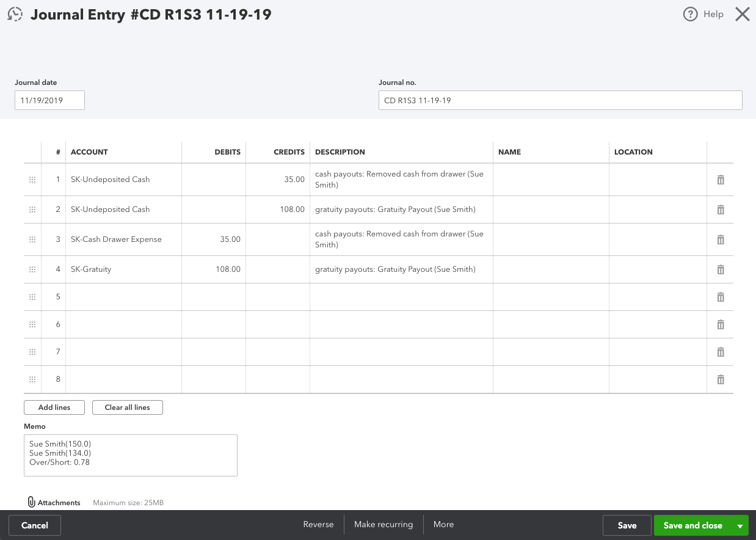Select the SK-Gratuity account cell

(124, 269)
